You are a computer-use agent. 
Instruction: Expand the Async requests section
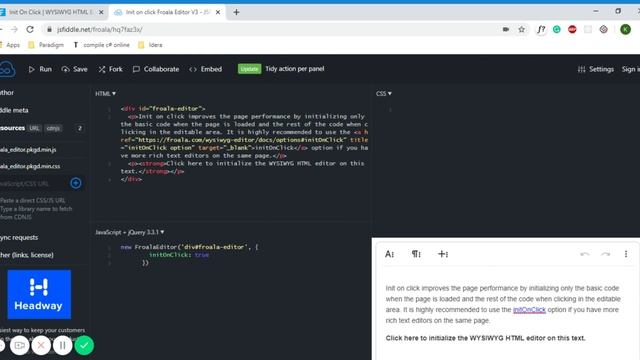(x=19, y=238)
